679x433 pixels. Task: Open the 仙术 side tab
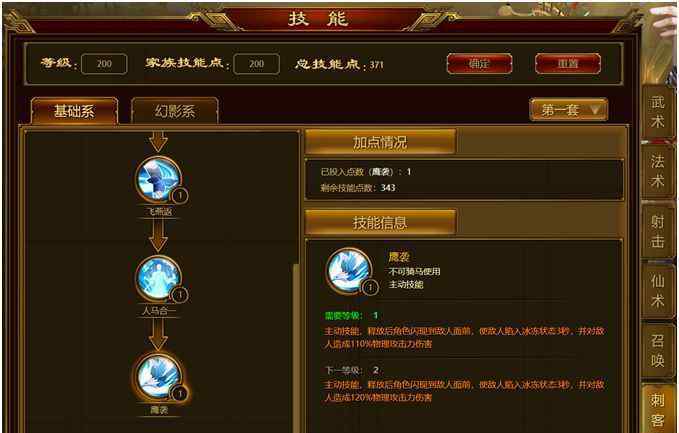[x=658, y=291]
